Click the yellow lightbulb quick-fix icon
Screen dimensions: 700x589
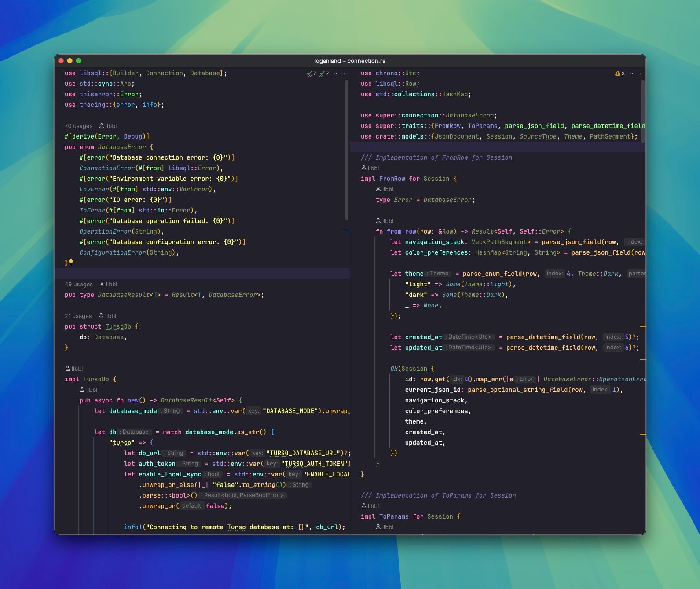[70, 262]
